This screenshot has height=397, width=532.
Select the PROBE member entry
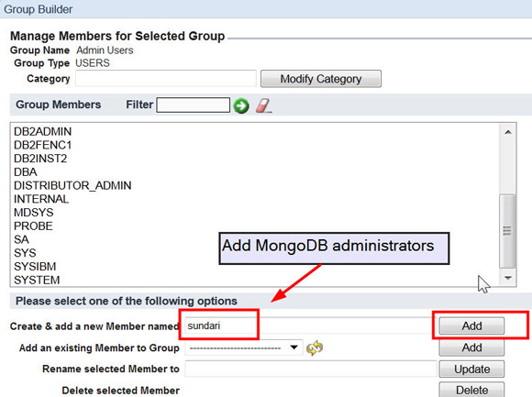tap(33, 226)
